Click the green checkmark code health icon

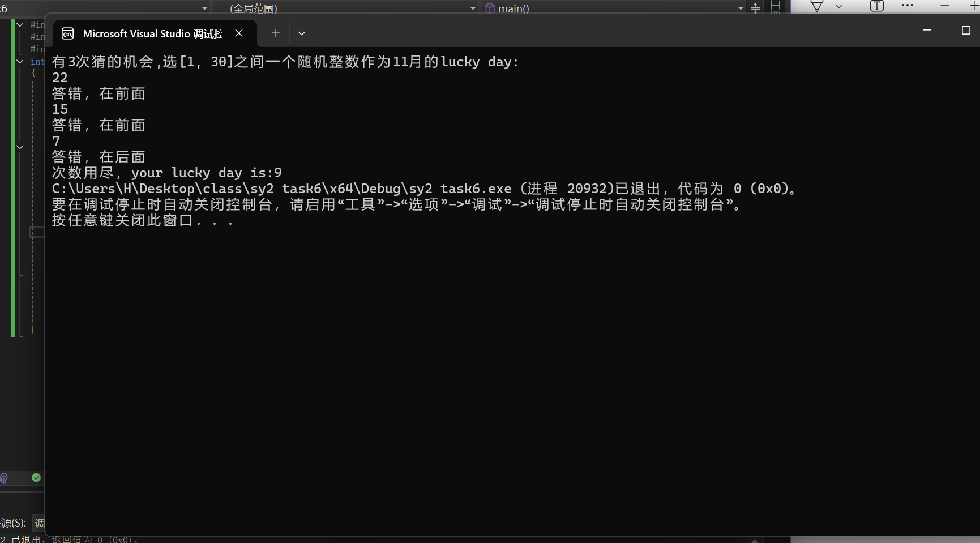click(36, 477)
